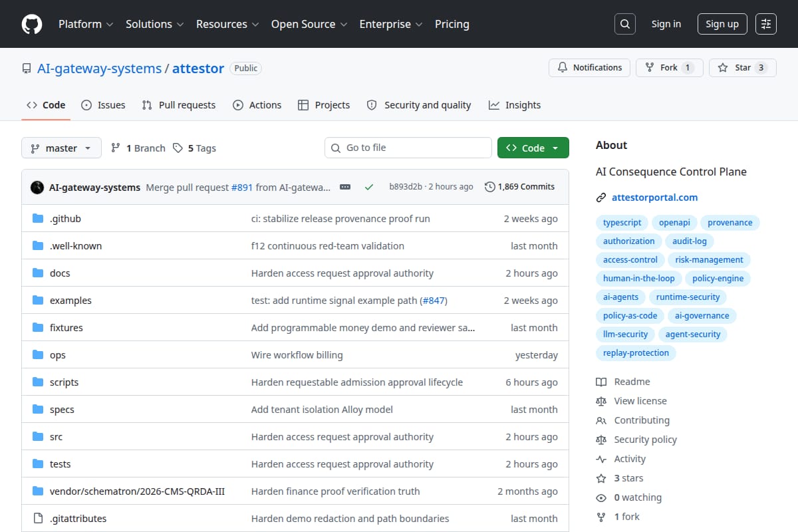Open the docs folder icon
Screen dimensions: 798x532
[38, 273]
